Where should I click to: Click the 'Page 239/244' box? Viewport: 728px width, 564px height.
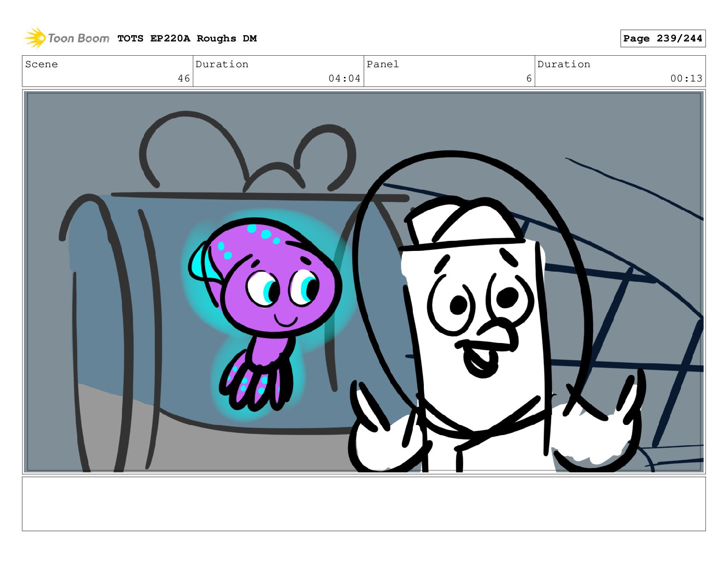point(663,39)
